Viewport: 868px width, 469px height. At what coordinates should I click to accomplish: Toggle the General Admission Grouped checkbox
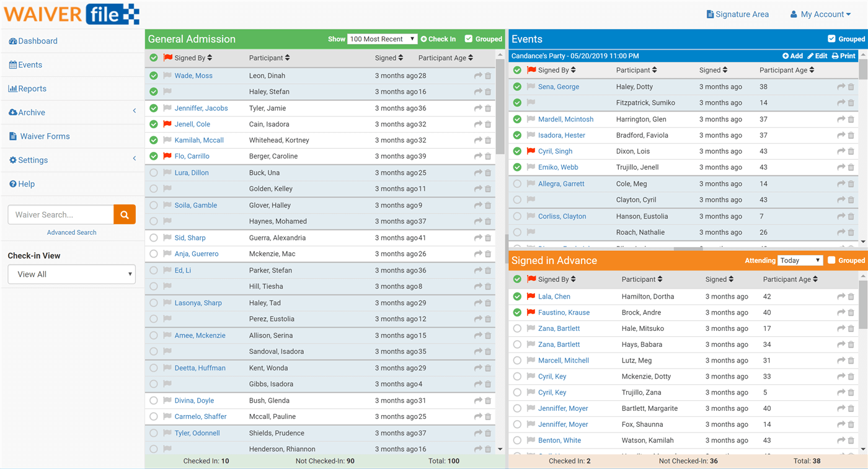[x=469, y=38]
